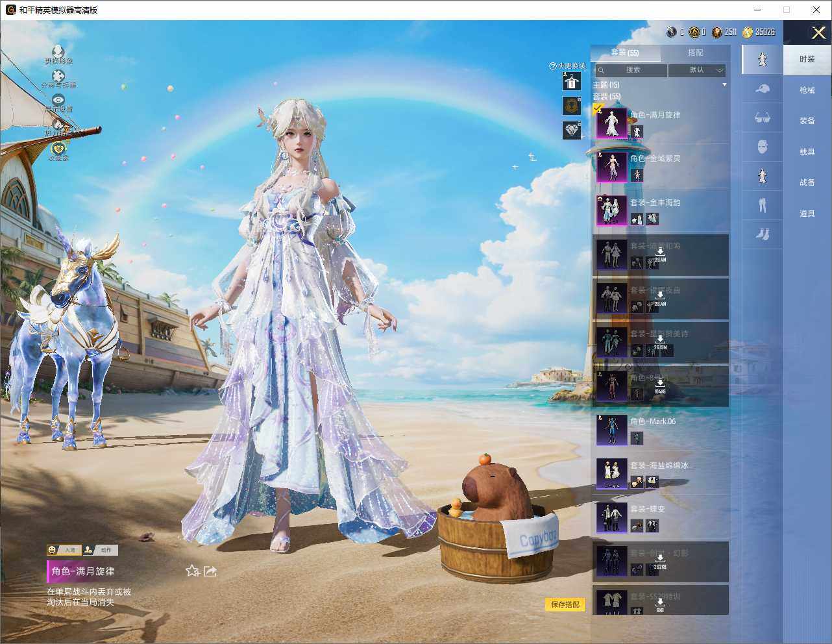The width and height of the screenshot is (832, 644).
Task: Open the 默认 sort dropdown
Action: (697, 70)
